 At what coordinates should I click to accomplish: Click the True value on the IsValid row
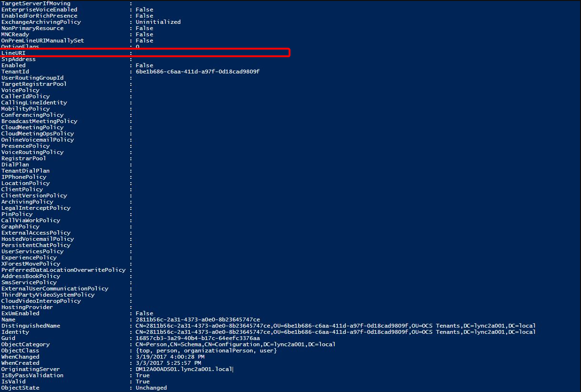142,382
